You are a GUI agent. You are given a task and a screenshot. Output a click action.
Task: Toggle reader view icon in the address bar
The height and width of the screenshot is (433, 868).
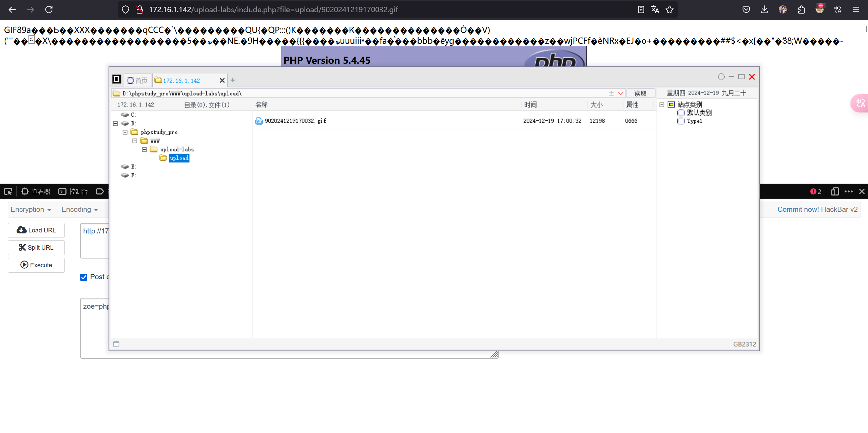coord(641,9)
